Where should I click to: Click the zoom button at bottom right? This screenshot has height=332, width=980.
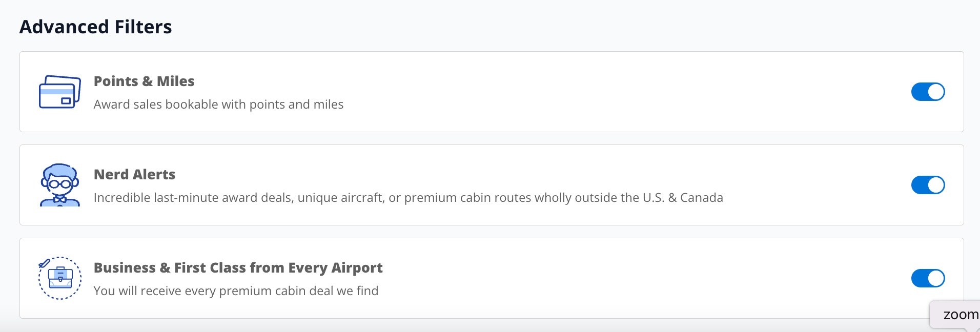click(x=963, y=315)
